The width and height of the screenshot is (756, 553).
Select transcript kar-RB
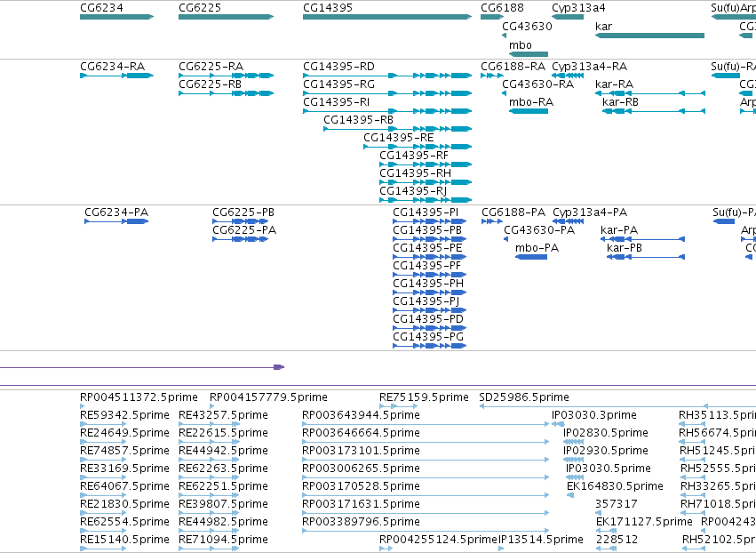[620, 102]
